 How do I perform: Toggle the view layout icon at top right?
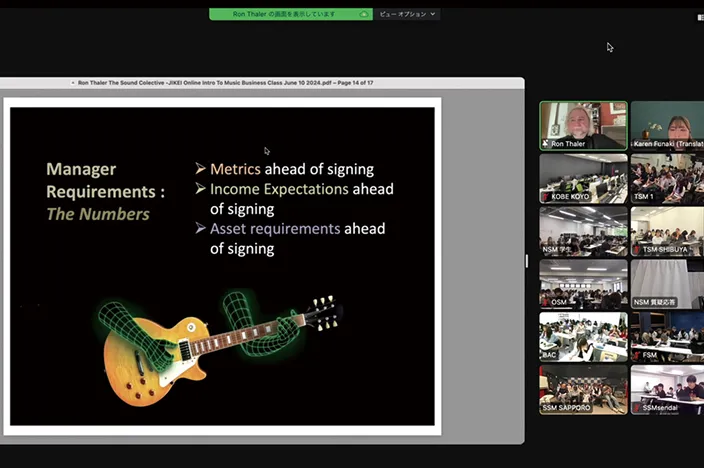coord(700,17)
